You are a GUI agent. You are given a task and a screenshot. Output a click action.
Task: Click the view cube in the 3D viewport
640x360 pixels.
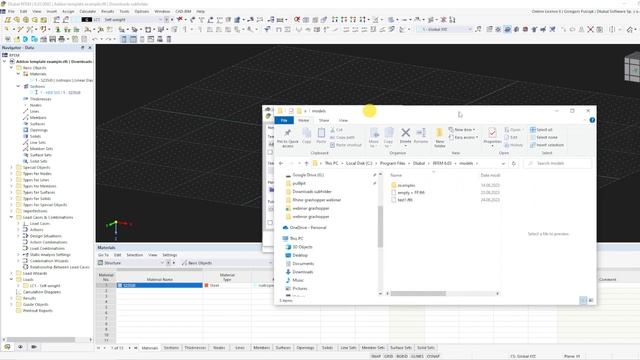(x=632, y=69)
